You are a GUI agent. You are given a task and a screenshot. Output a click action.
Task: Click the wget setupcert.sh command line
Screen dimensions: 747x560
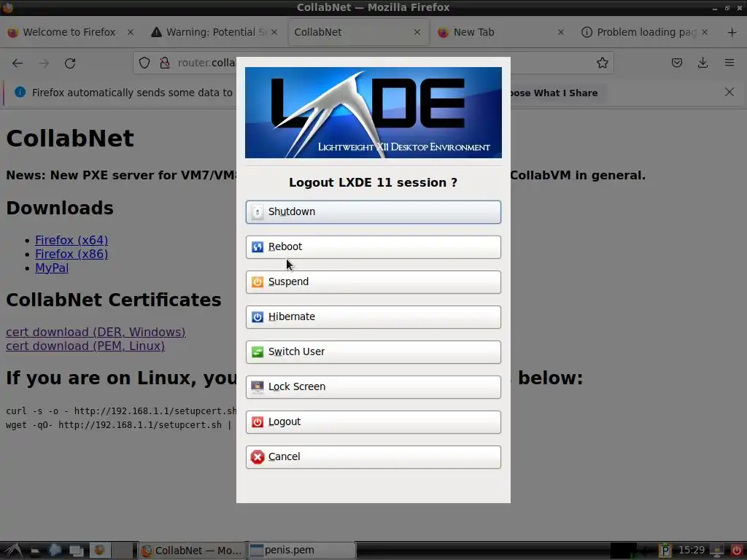(119, 425)
